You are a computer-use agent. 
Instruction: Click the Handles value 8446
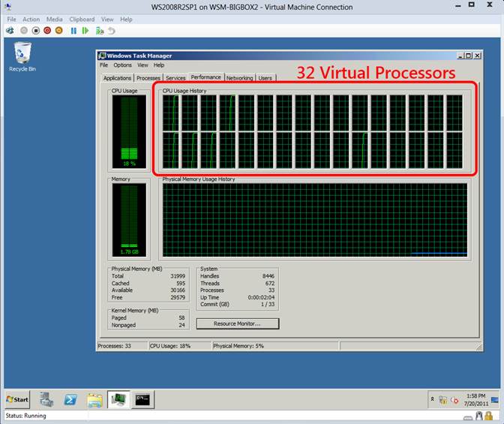(x=268, y=276)
